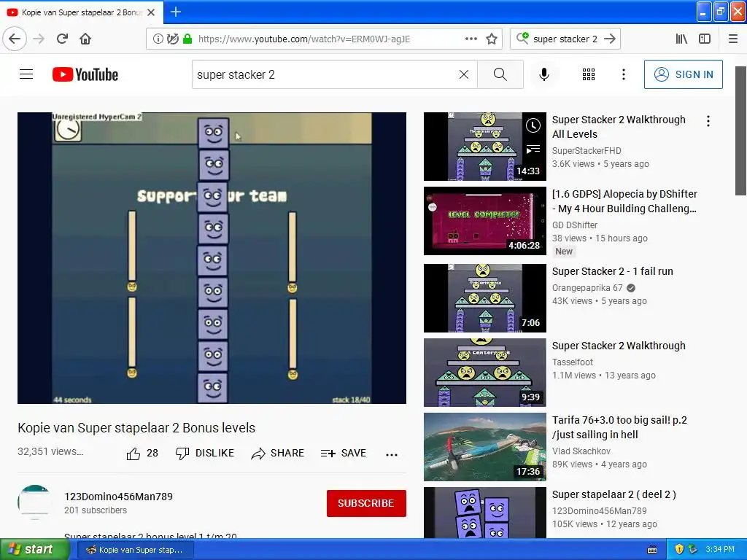This screenshot has width=747, height=560.
Task: Open the Firefox library icon
Action: (681, 39)
